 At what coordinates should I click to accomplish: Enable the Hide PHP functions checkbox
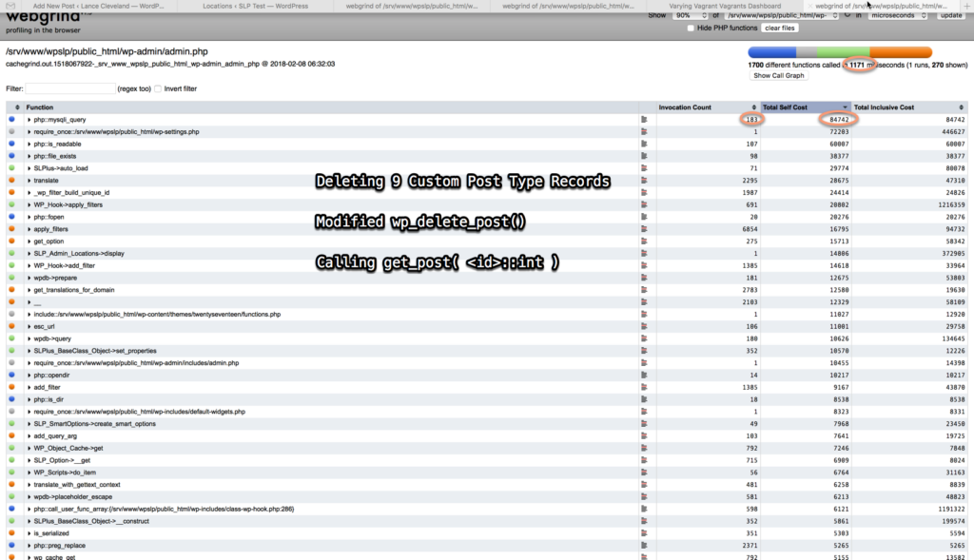pos(692,29)
